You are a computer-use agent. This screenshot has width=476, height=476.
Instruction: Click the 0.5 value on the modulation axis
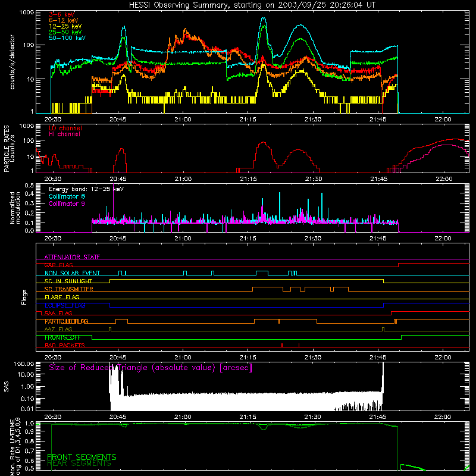pyautogui.click(x=29, y=185)
